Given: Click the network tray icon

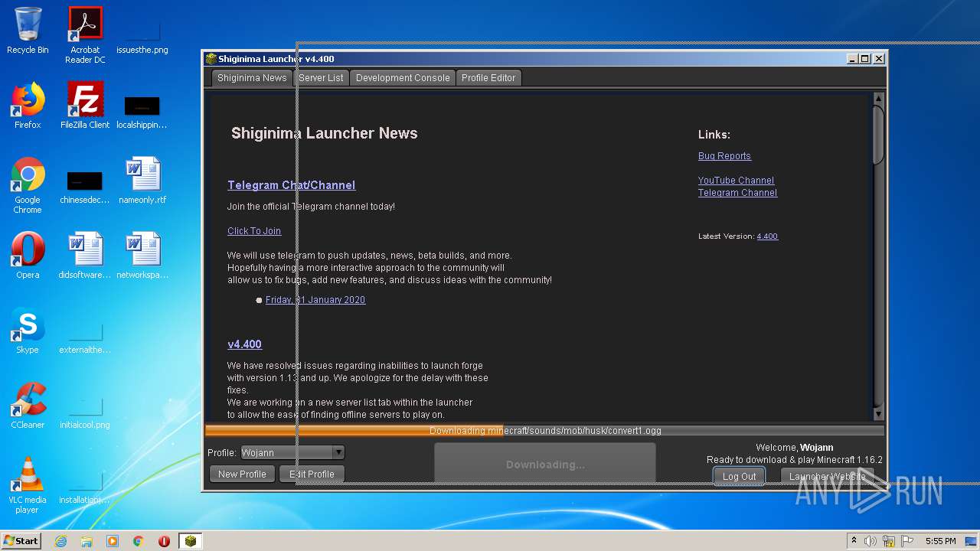Looking at the screenshot, I should pos(889,541).
